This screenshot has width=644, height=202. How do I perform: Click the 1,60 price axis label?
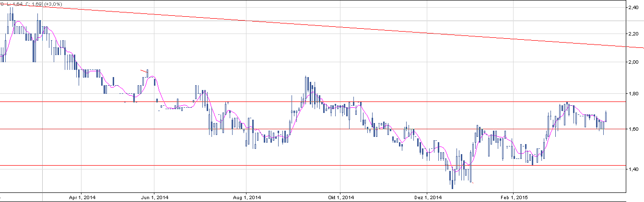[635, 129]
